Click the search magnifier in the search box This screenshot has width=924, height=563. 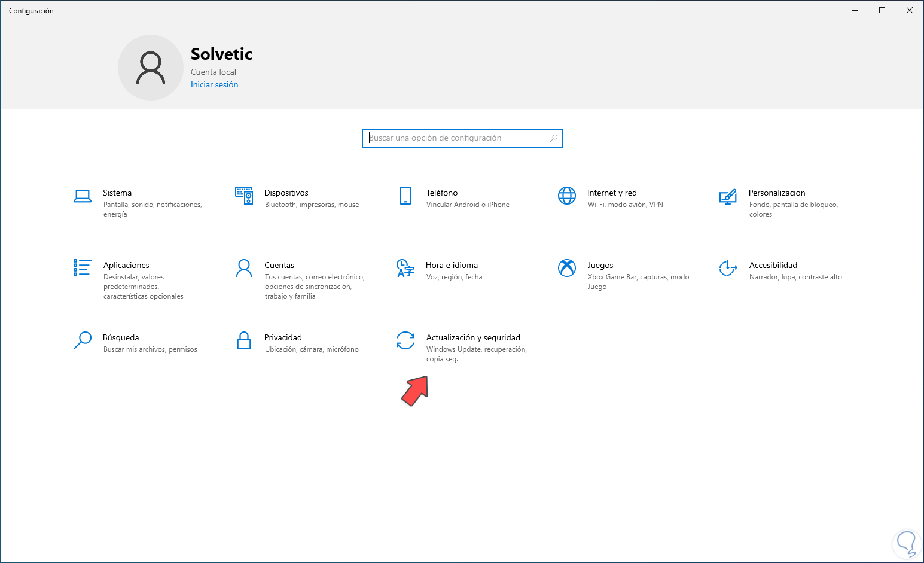coord(554,138)
